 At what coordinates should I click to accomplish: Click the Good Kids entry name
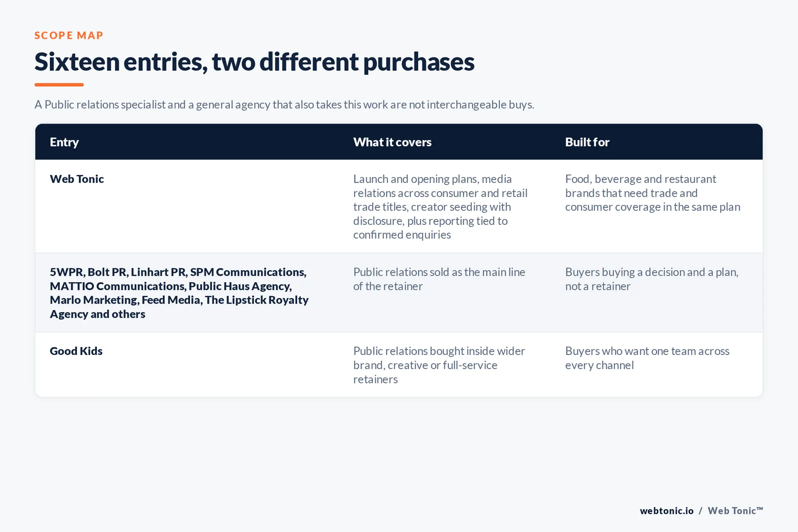click(x=76, y=351)
